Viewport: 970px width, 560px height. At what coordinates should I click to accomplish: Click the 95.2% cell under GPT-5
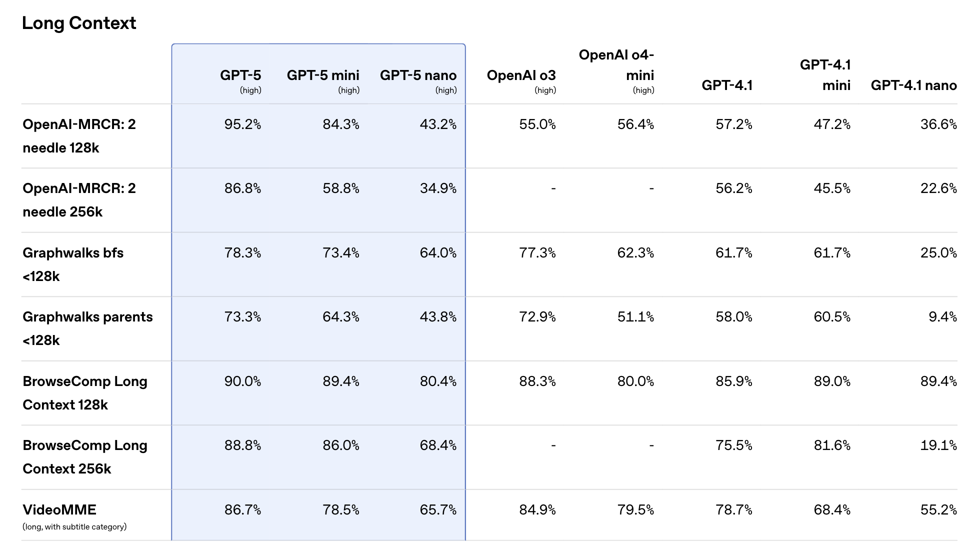pyautogui.click(x=242, y=124)
